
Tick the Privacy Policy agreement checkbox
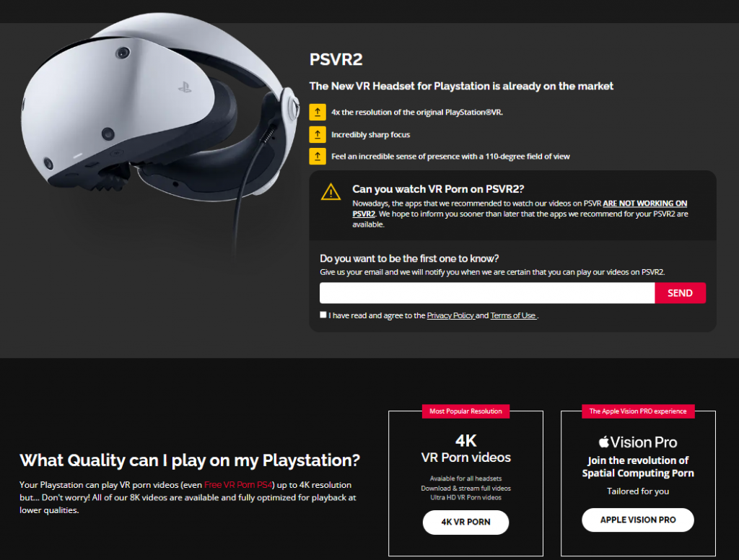point(323,315)
